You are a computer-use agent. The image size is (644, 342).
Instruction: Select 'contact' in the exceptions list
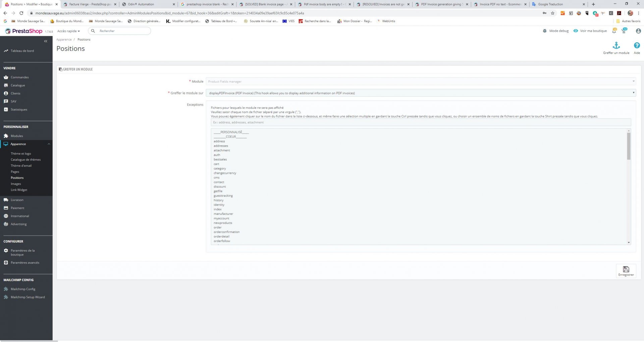pyautogui.click(x=219, y=182)
